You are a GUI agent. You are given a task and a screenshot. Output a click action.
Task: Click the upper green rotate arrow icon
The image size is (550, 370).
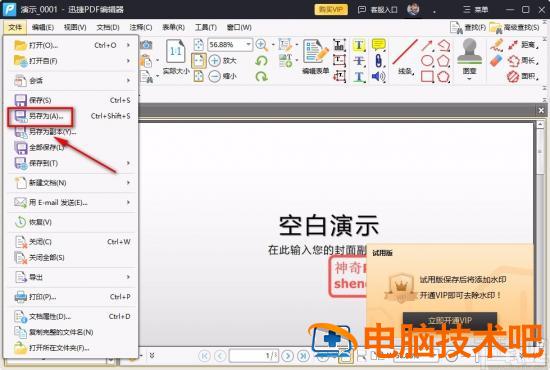tap(261, 61)
